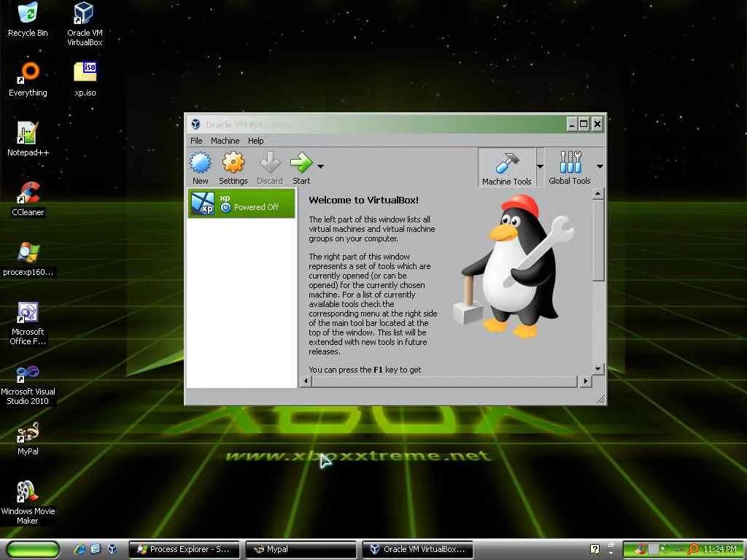Select Oracle VM VirtualBox desktop shortcut
The height and width of the screenshot is (560, 747).
pos(85,24)
